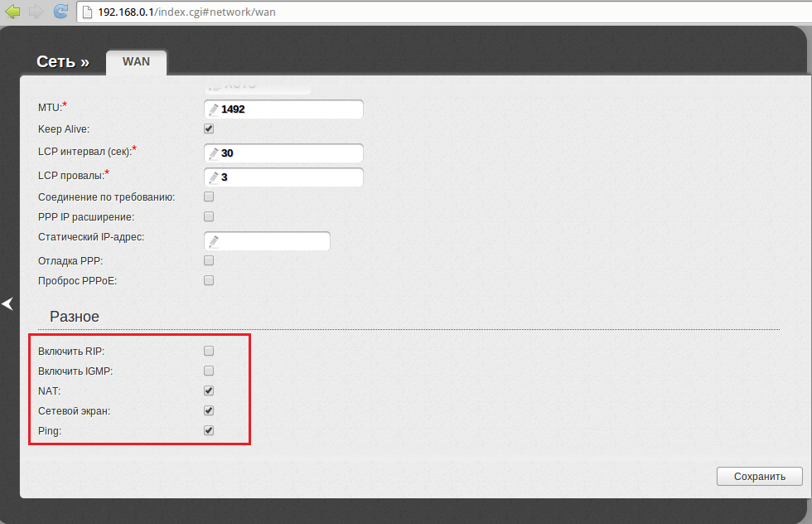Viewport: 812px width, 524px height.
Task: Uncheck the NAT checkbox
Action: point(209,391)
